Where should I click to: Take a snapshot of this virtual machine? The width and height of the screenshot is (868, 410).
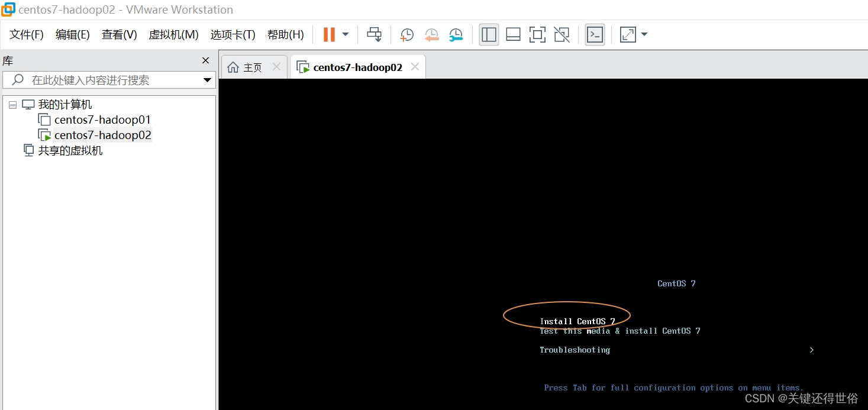click(406, 35)
